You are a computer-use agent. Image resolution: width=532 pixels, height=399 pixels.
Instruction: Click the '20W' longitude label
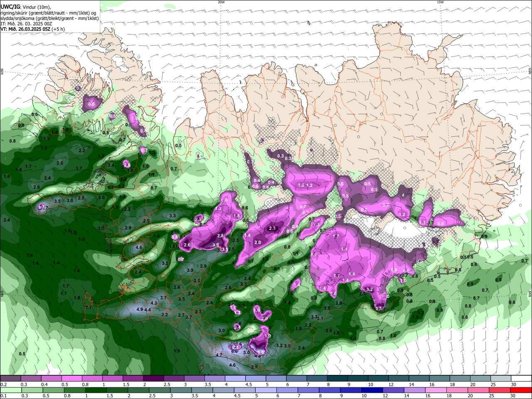[221, 2]
